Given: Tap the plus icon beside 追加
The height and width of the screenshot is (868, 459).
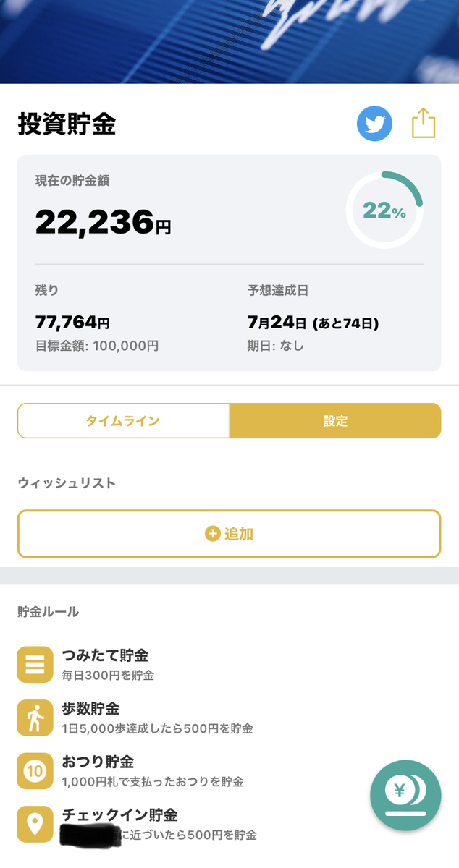Looking at the screenshot, I should 212,534.
